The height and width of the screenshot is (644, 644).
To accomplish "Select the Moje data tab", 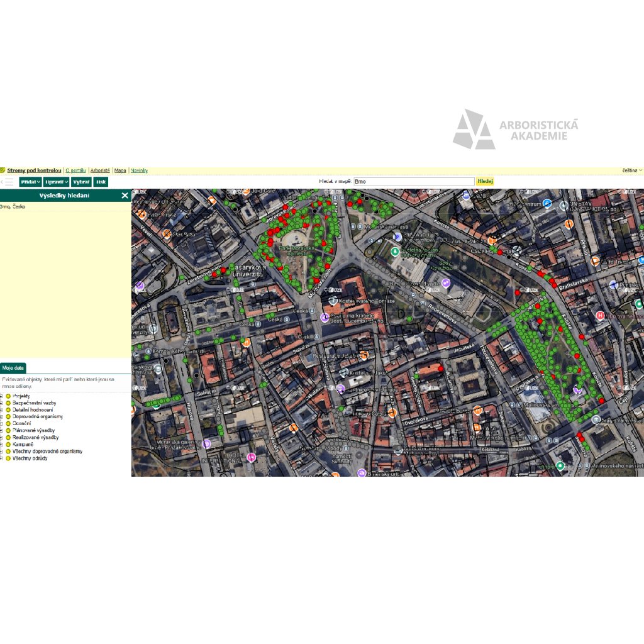I will tap(13, 368).
